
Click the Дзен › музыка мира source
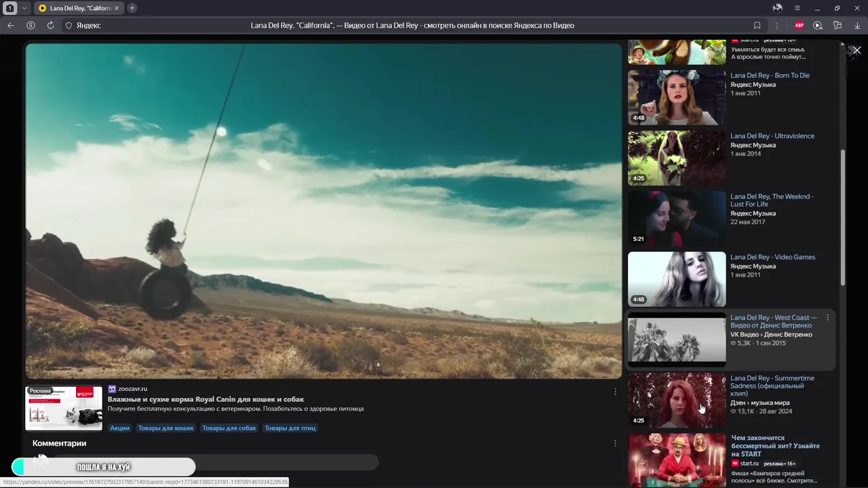[x=760, y=403]
